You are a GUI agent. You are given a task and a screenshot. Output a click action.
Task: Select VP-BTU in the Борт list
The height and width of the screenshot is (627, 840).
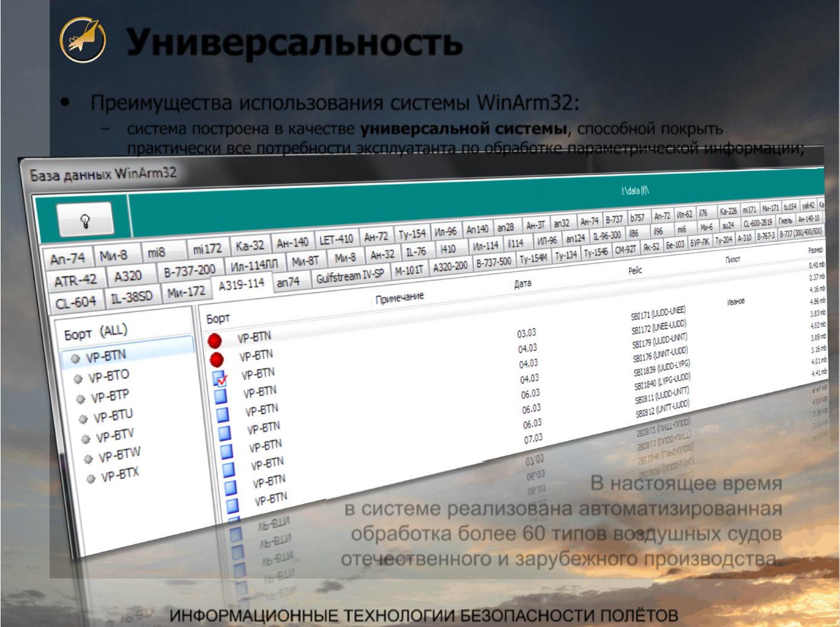click(113, 417)
